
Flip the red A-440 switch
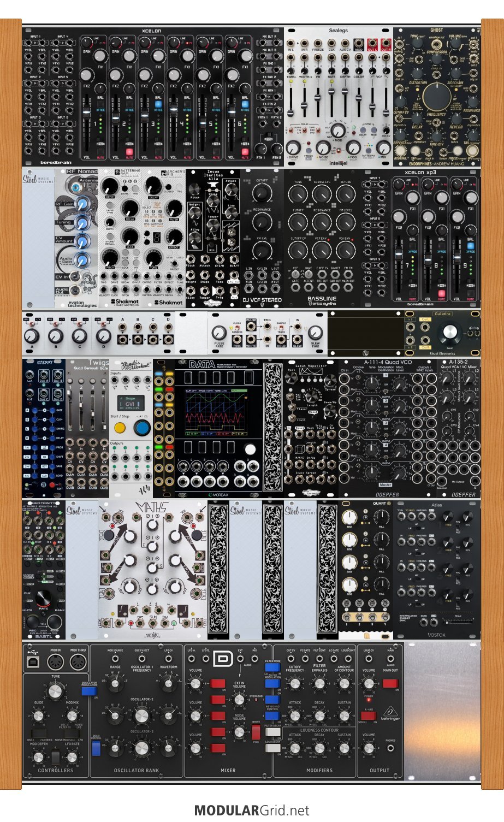click(368, 715)
